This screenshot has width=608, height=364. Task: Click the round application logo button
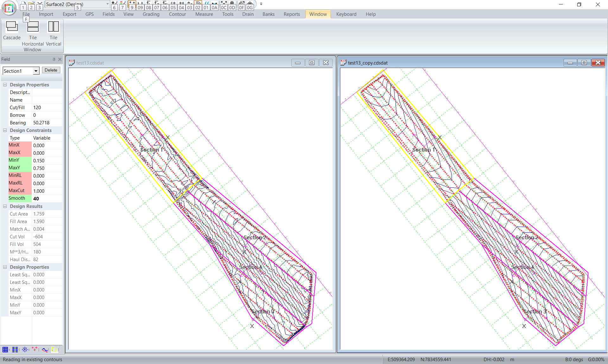pyautogui.click(x=9, y=8)
